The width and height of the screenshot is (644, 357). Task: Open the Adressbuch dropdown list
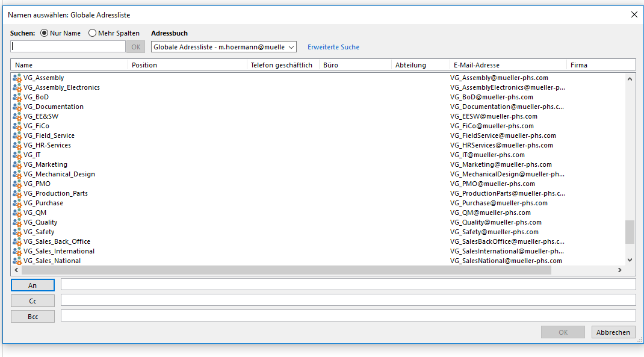pos(224,47)
